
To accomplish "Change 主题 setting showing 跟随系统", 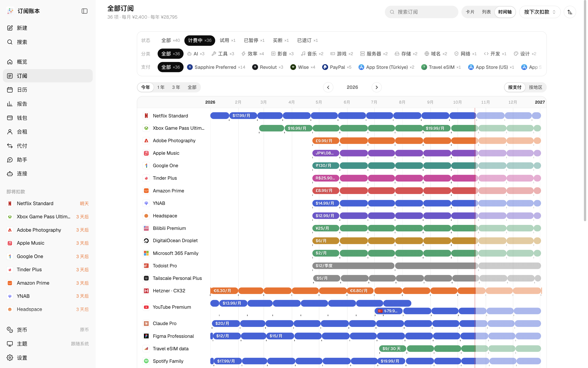I will [48, 344].
